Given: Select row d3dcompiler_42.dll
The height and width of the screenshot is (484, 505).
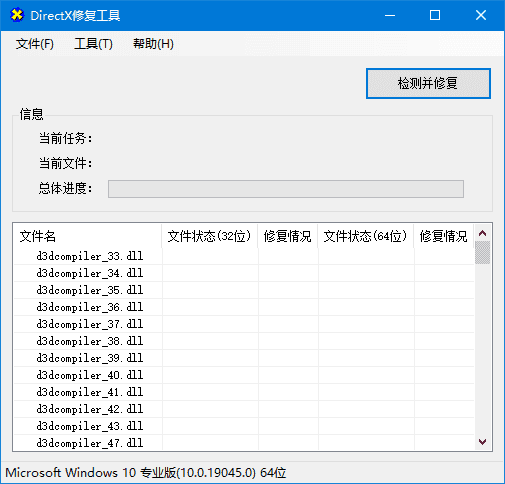Looking at the screenshot, I should 244,409.
